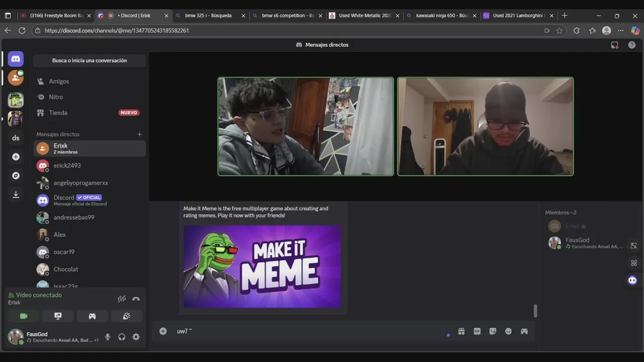The image size is (644, 362).
Task: Open DM with angeliyoprogamerxx
Action: point(90,183)
